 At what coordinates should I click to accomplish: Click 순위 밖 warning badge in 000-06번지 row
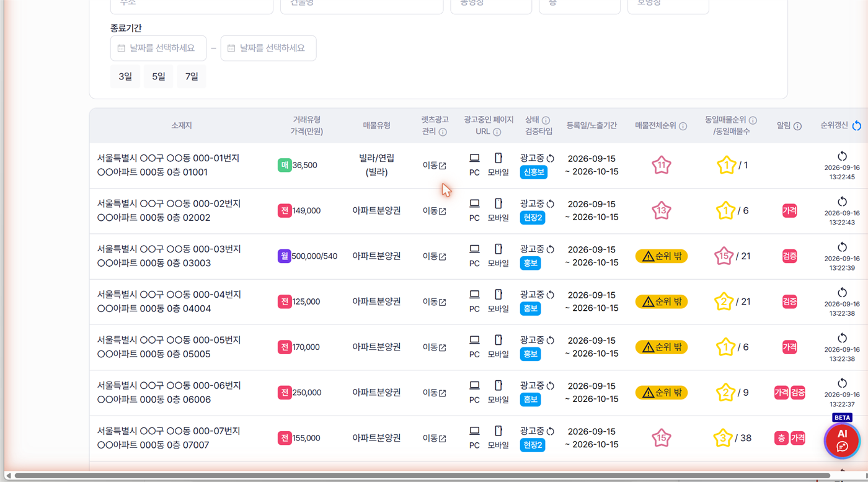coord(662,393)
